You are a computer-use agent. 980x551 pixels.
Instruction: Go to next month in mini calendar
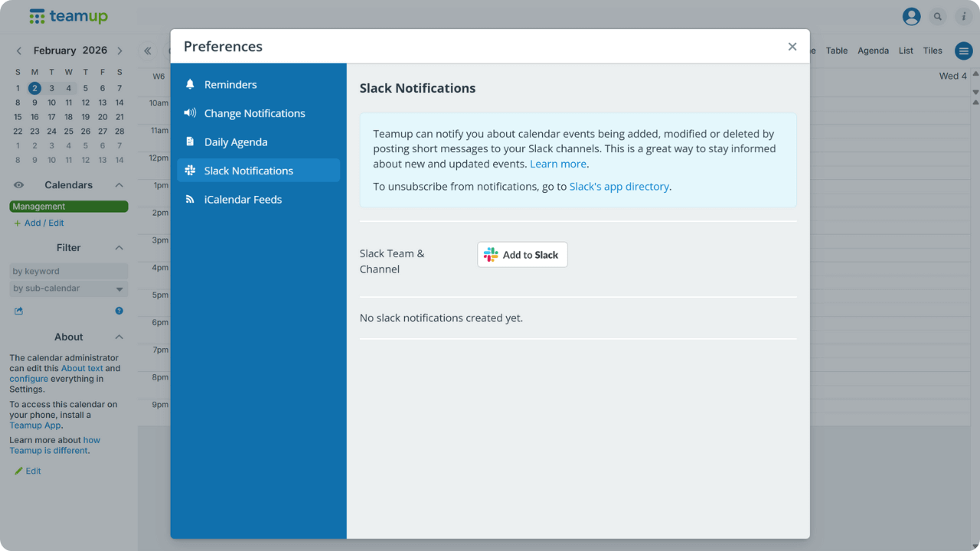click(x=119, y=51)
